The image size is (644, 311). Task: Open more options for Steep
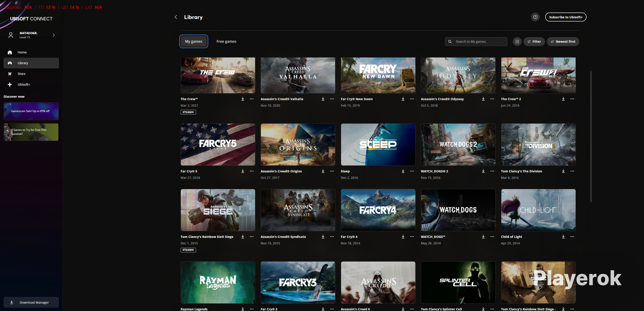point(412,171)
